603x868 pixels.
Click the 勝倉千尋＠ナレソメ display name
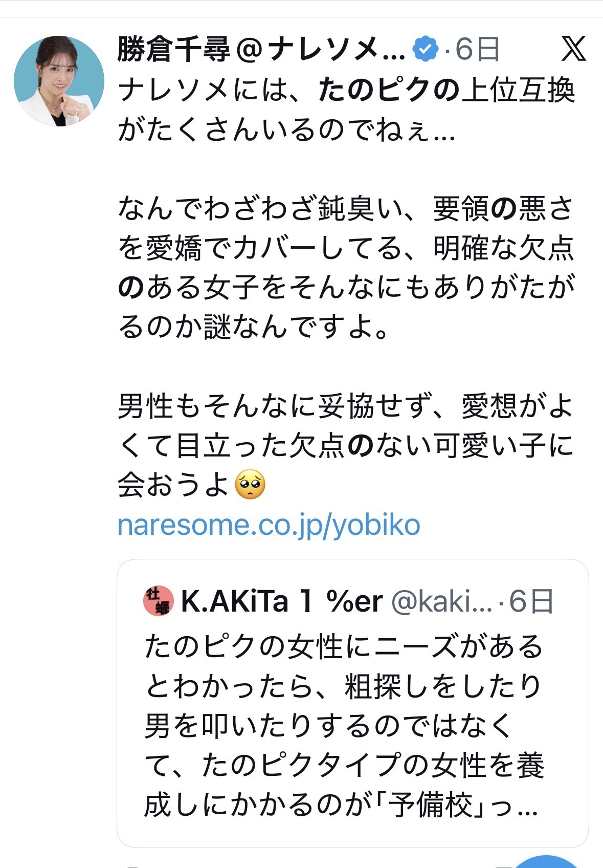coord(261,50)
